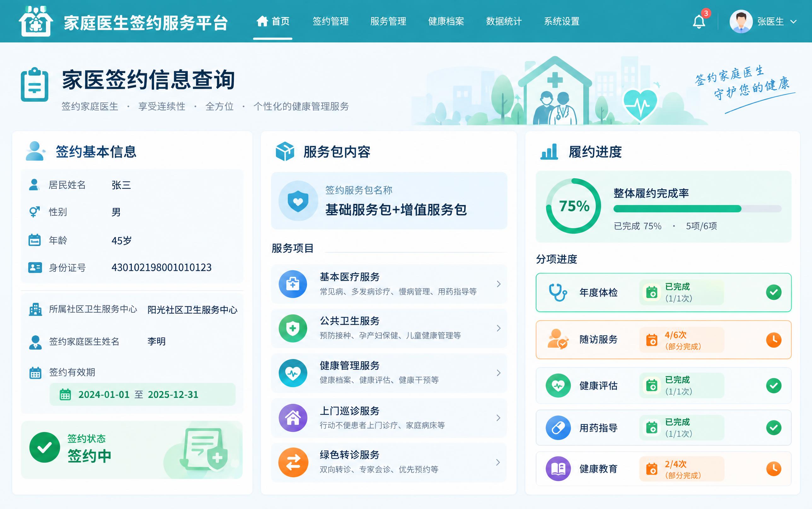
Task: Click 随访服务 person icon
Action: [x=558, y=339]
